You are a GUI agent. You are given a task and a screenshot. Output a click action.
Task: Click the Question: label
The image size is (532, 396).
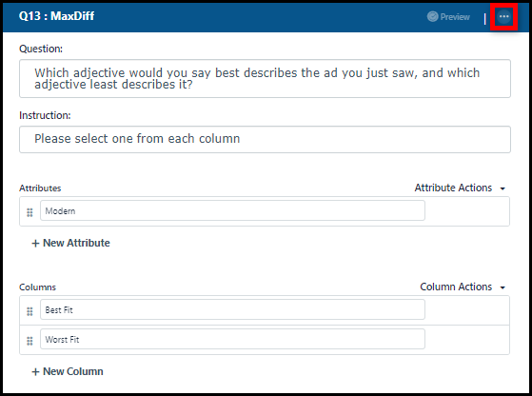(41, 49)
